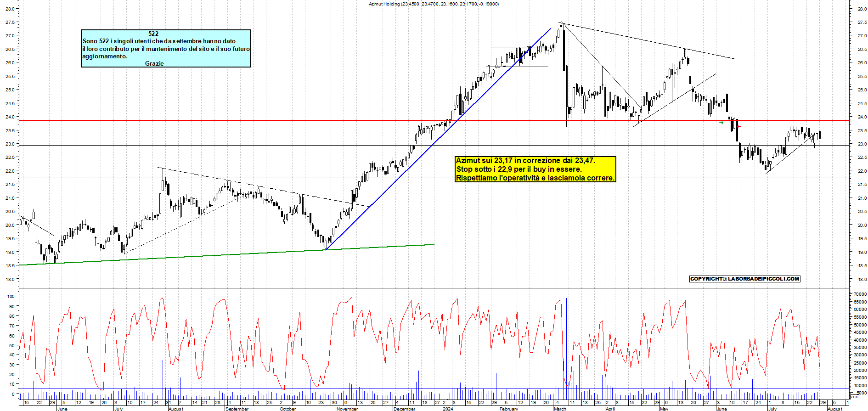Click the 26.5 label on the left price axis
This screenshot has height=411, width=868.
10,49
